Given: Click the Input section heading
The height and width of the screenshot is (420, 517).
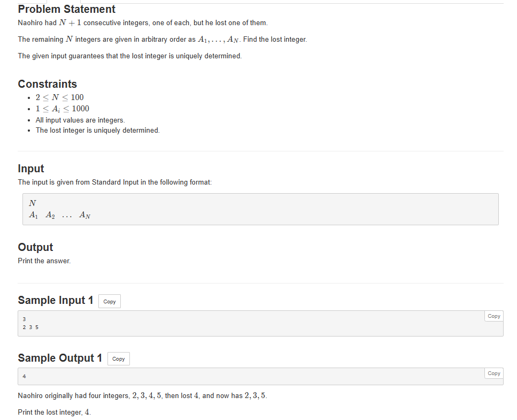Looking at the screenshot, I should point(30,169).
